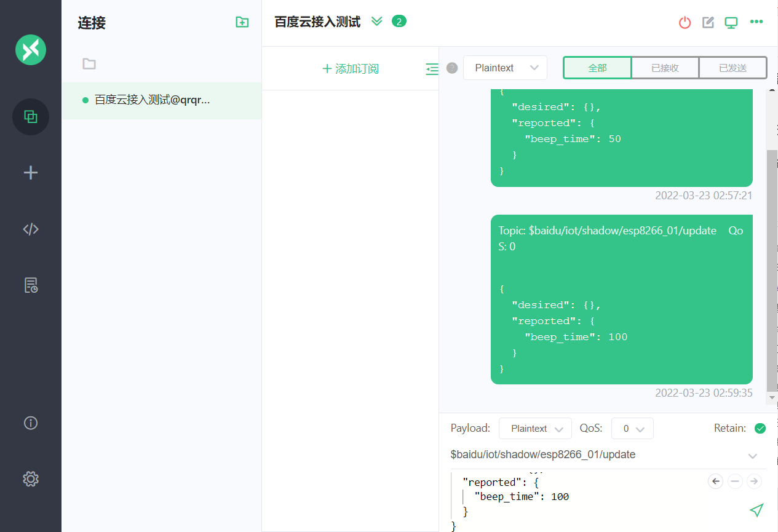Edit the connection with the pencil icon
The image size is (778, 532).
pos(707,22)
